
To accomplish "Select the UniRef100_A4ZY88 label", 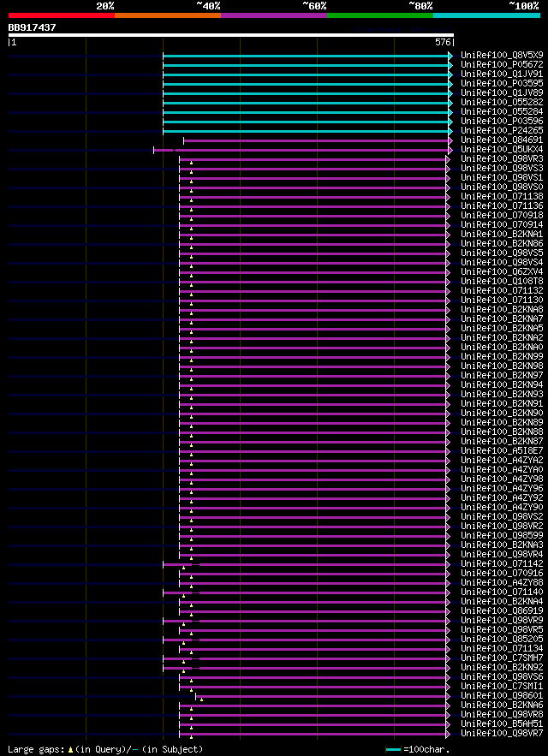I will click(x=502, y=583).
